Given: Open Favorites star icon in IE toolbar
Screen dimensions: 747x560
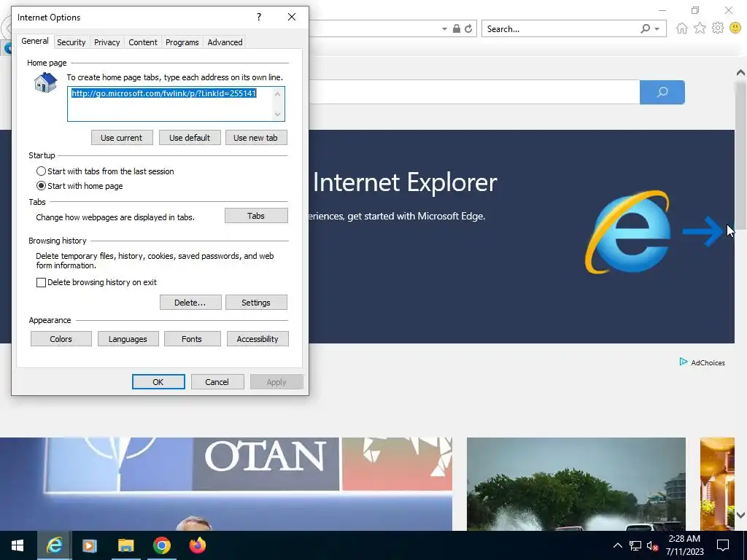Looking at the screenshot, I should point(700,28).
